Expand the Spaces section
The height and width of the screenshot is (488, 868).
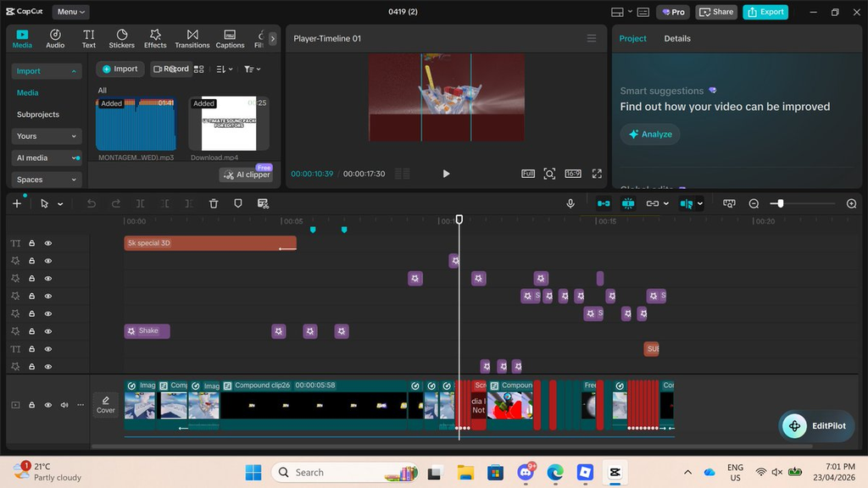point(47,180)
